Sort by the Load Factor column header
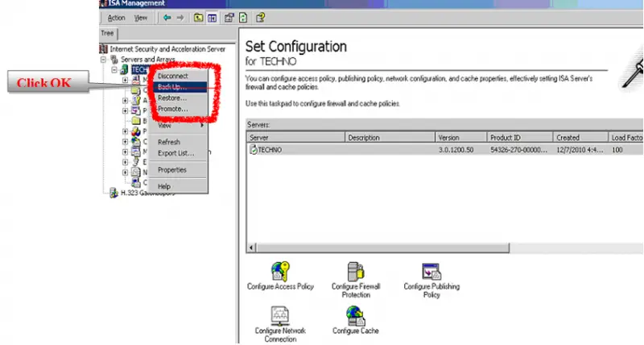The height and width of the screenshot is (345, 644). pos(626,138)
